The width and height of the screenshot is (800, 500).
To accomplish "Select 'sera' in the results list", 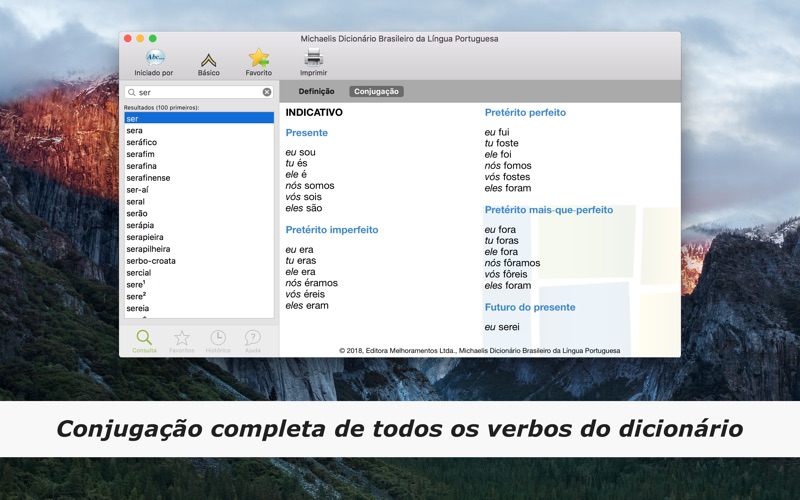I will pos(199,131).
